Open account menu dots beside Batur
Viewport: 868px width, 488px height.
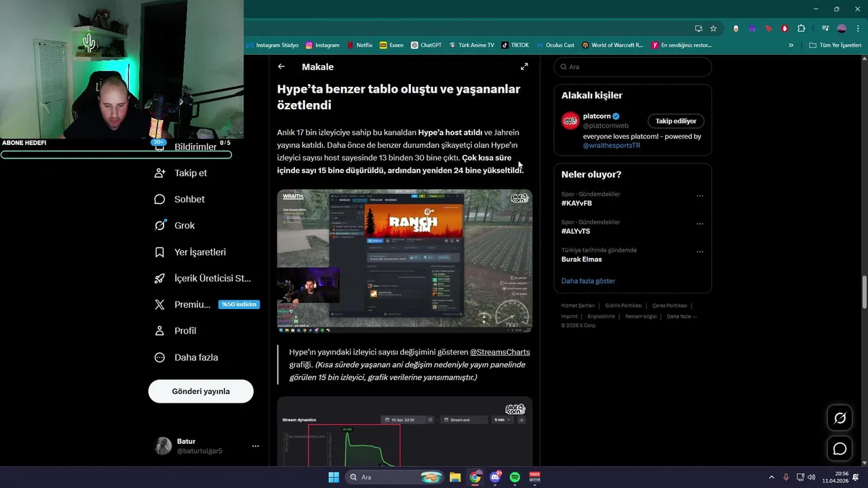(256, 446)
